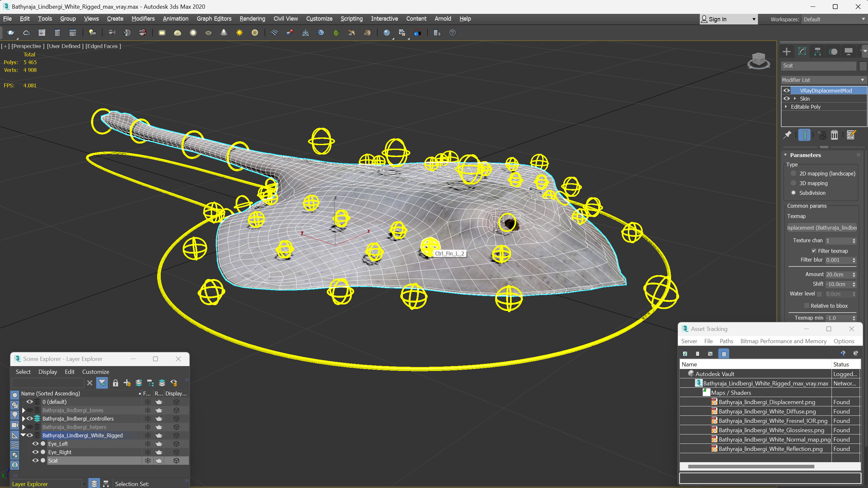
Task: Click the Scene Explorer search field
Action: [x=47, y=383]
